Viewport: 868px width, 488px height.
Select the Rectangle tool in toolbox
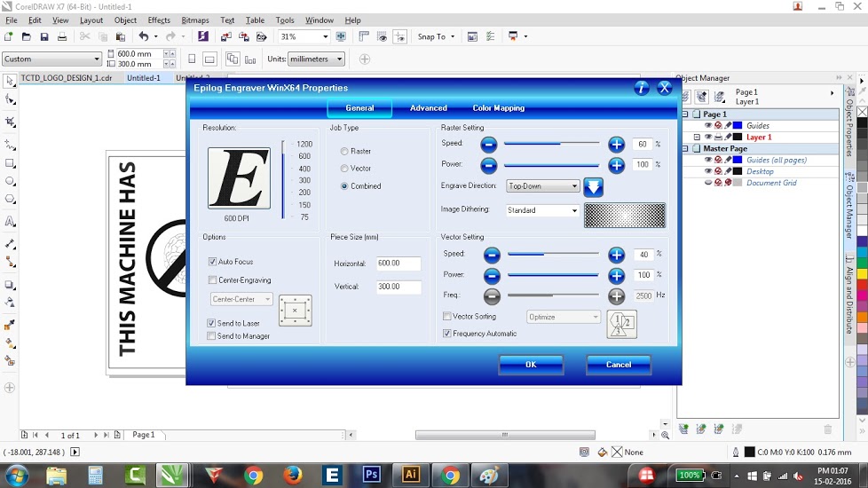(x=10, y=163)
